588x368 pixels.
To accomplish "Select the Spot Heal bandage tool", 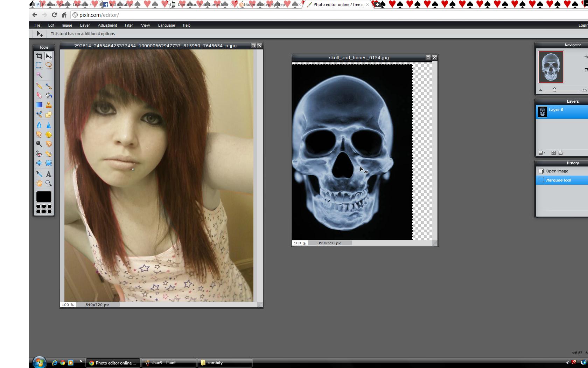I will tap(49, 154).
